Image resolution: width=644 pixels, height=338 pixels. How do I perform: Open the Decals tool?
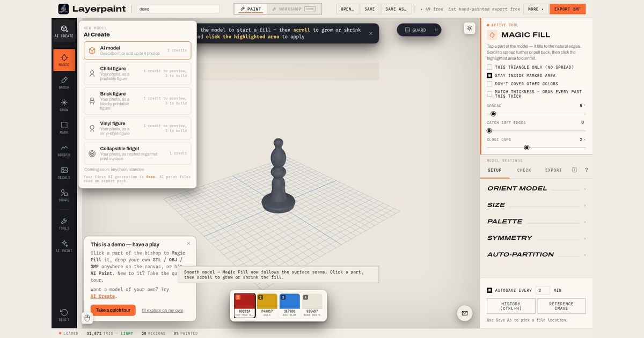click(x=64, y=173)
